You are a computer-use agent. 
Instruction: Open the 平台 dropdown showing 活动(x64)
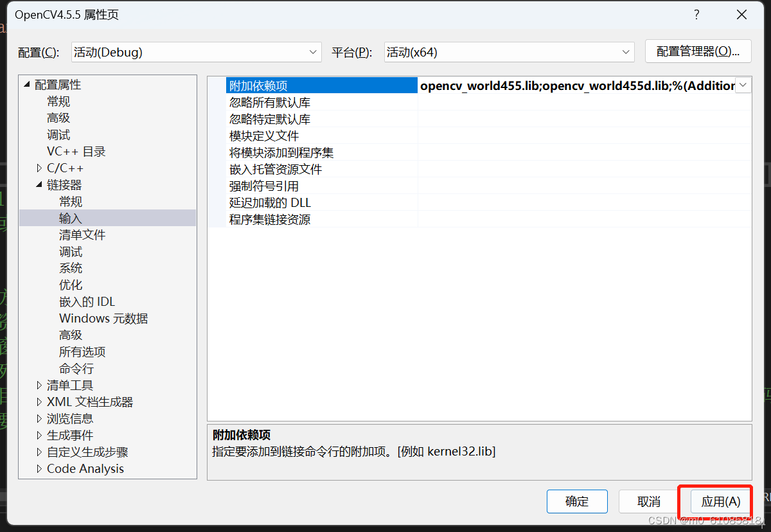tap(509, 52)
